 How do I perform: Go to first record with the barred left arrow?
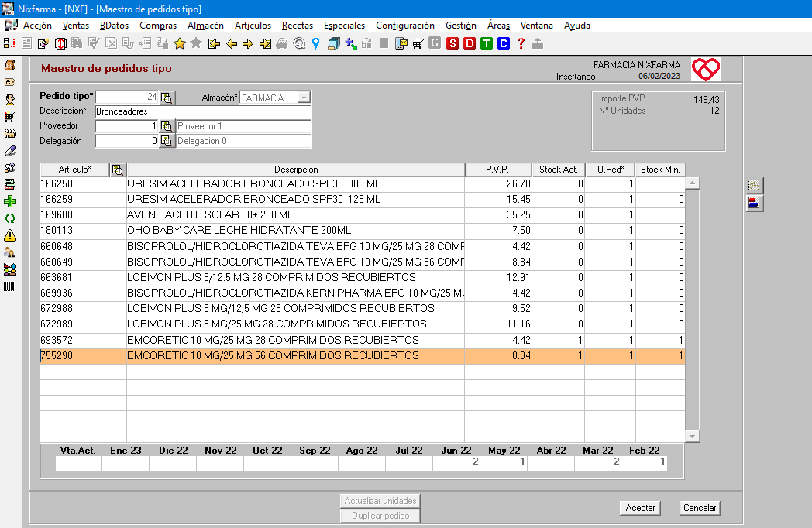click(214, 44)
